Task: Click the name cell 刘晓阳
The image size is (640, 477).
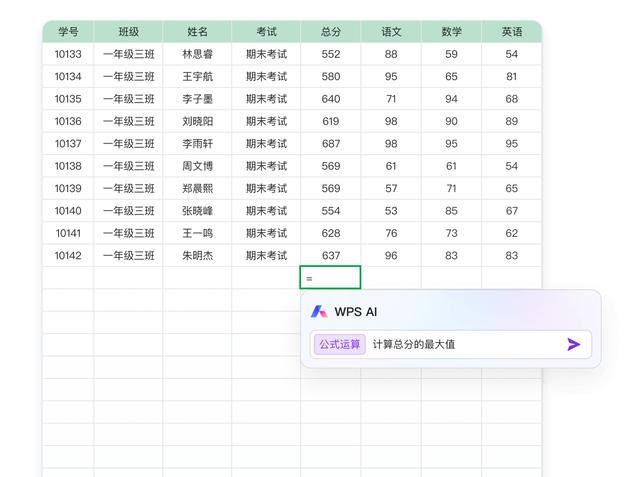Action: click(197, 122)
